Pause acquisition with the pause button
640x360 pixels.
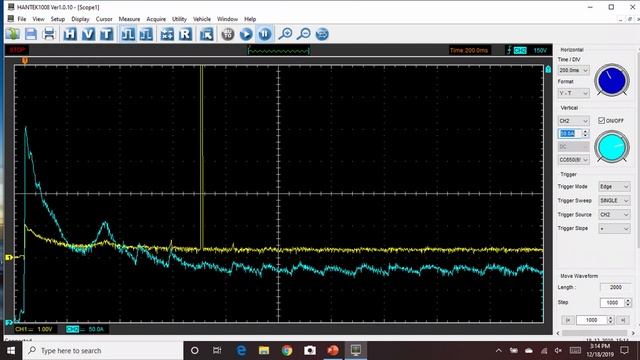tap(264, 34)
